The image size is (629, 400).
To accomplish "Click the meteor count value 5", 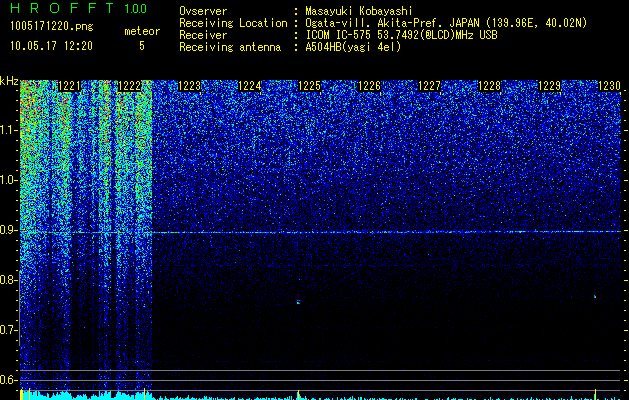I will pyautogui.click(x=142, y=46).
